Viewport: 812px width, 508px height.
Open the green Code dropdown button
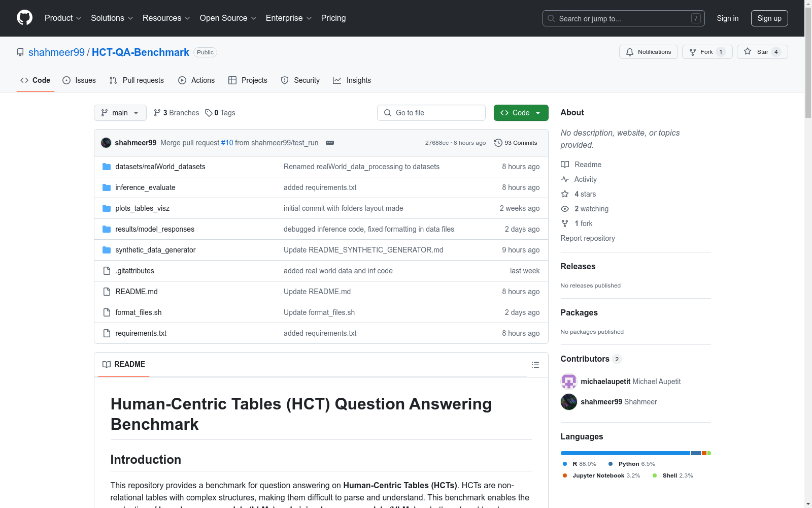pos(521,113)
